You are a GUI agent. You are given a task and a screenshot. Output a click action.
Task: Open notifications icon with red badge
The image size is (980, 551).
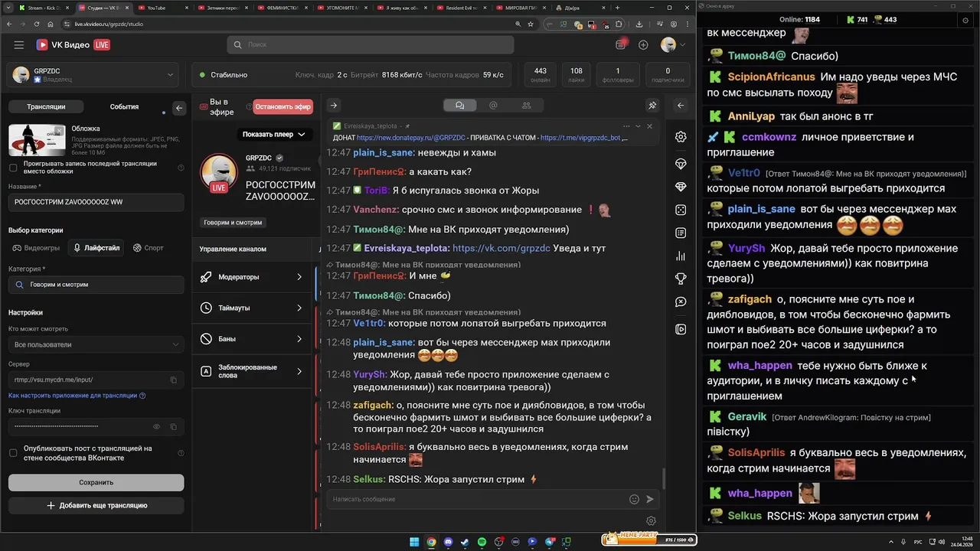coord(621,44)
